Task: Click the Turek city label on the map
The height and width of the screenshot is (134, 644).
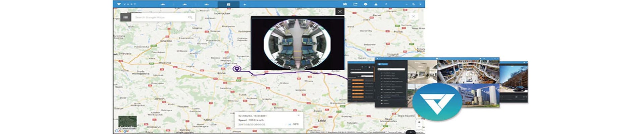Action: tap(243, 95)
